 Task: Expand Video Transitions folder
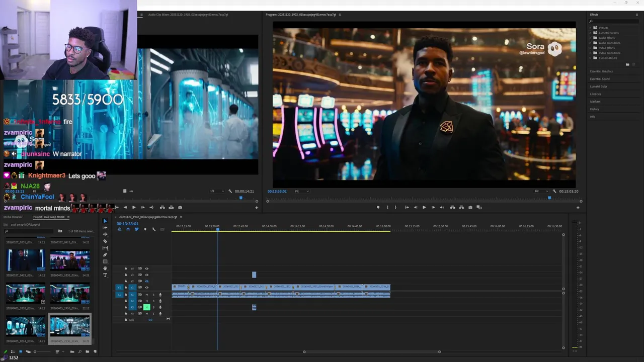(x=590, y=53)
